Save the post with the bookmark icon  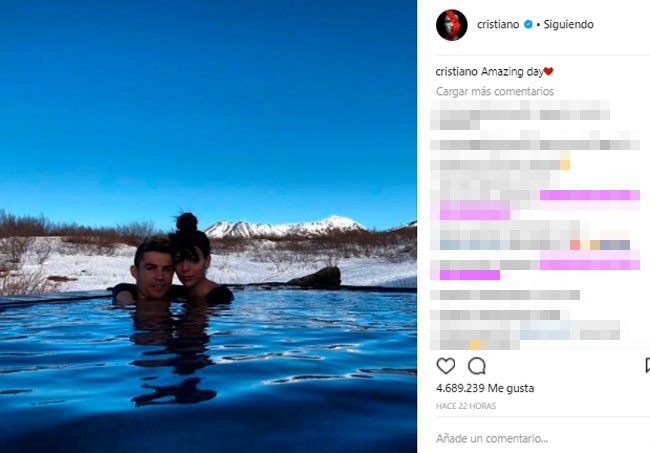[x=648, y=366]
